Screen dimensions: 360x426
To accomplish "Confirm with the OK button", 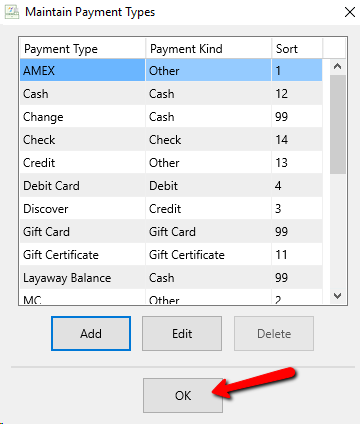I will click(183, 395).
